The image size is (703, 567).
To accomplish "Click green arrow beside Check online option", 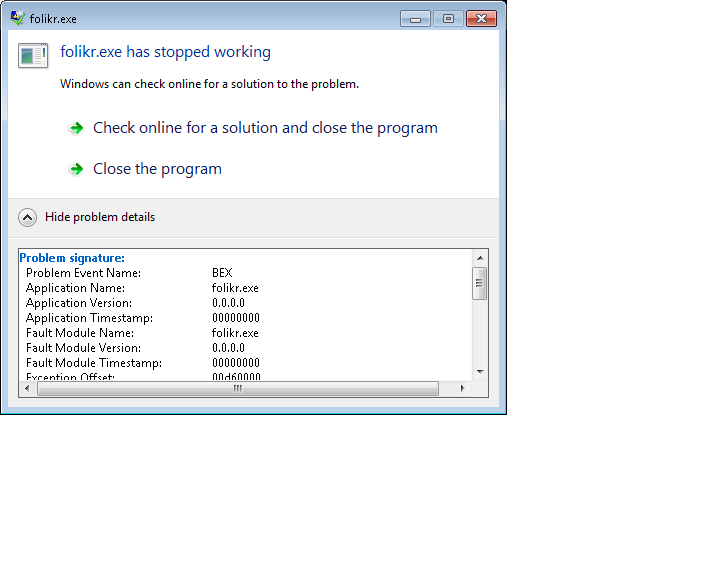I will 77,128.
